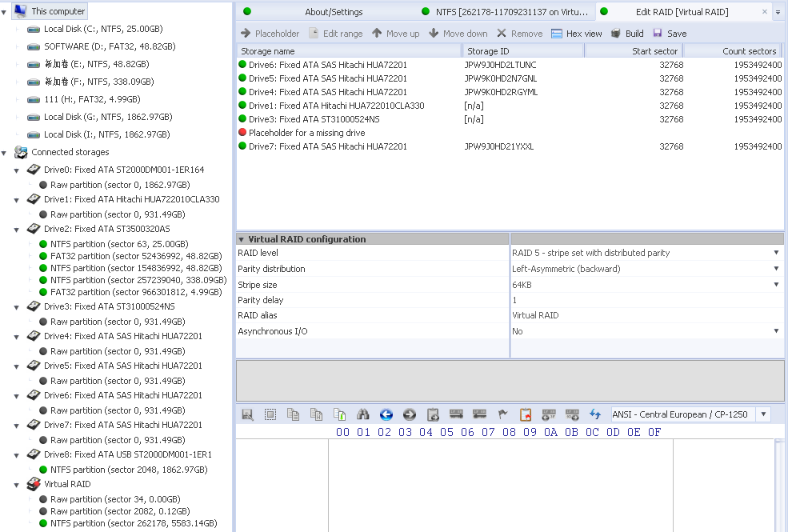Click the RAID alias value field
The image size is (788, 532).
pyautogui.click(x=646, y=315)
